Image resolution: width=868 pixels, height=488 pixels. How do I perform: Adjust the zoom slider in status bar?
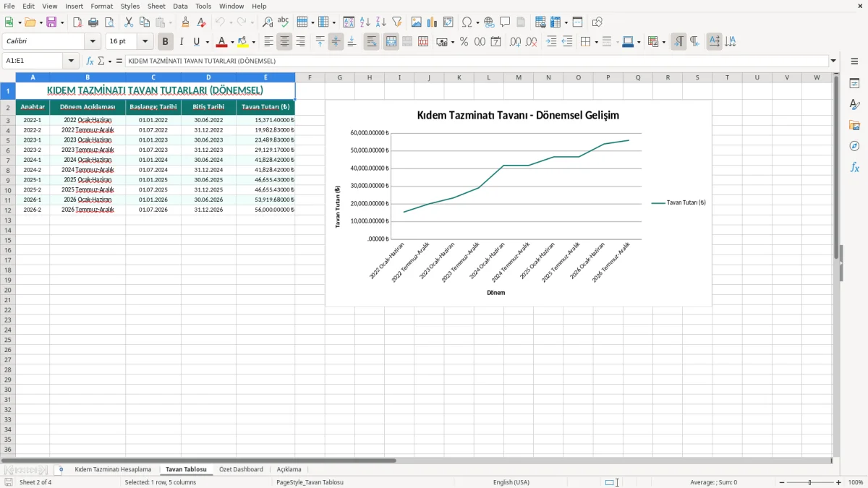coord(809,482)
